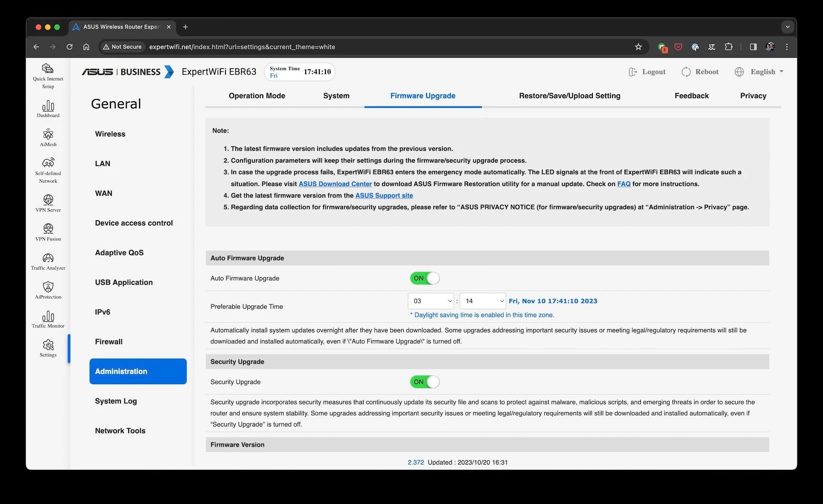
Task: Close the ASUS Wireless Router tab
Action: point(168,27)
